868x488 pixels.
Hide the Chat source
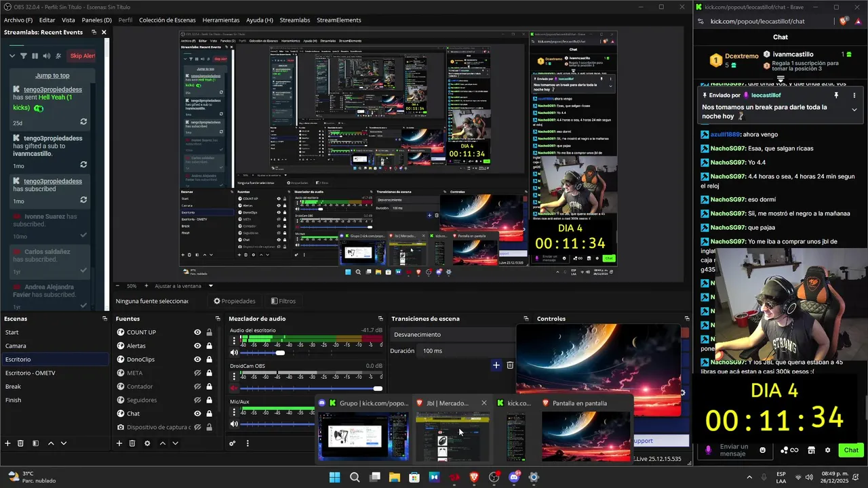coord(197,413)
